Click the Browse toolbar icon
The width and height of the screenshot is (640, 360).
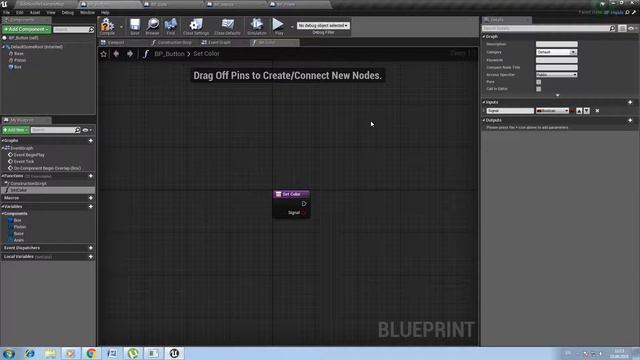(153, 26)
